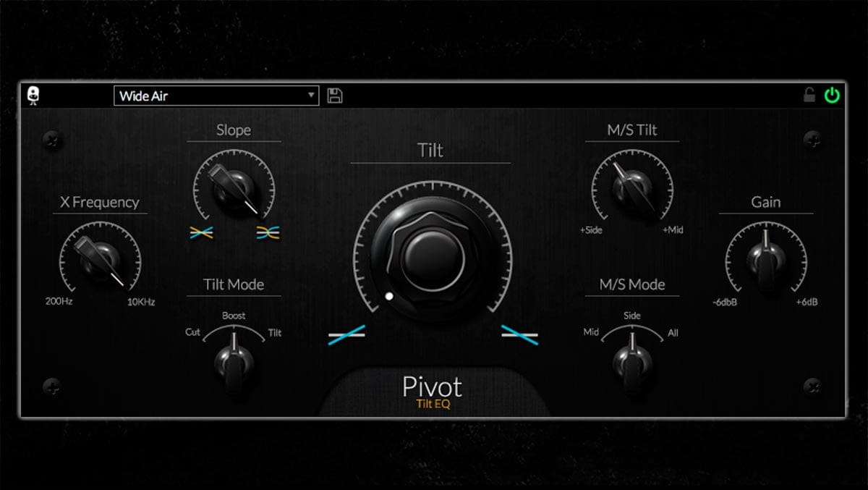
Task: Save preset with floppy disk icon
Action: pyautogui.click(x=335, y=96)
